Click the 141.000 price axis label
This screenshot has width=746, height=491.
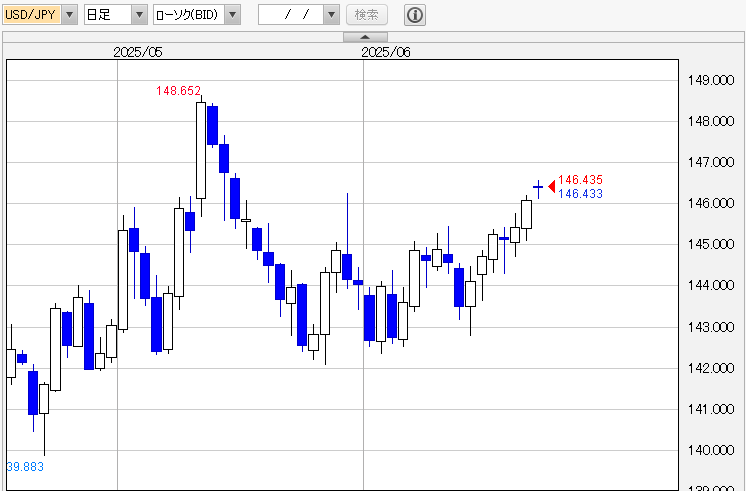(x=711, y=409)
